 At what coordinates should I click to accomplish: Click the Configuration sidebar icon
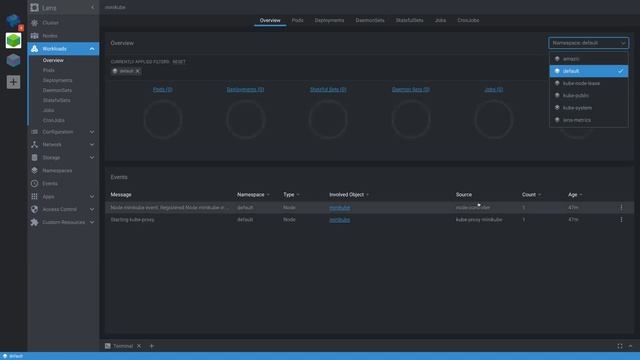(35, 132)
